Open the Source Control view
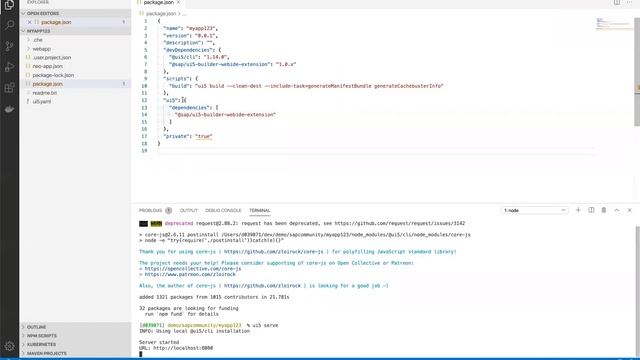Viewport: 640px width, 360px height. click(9, 46)
